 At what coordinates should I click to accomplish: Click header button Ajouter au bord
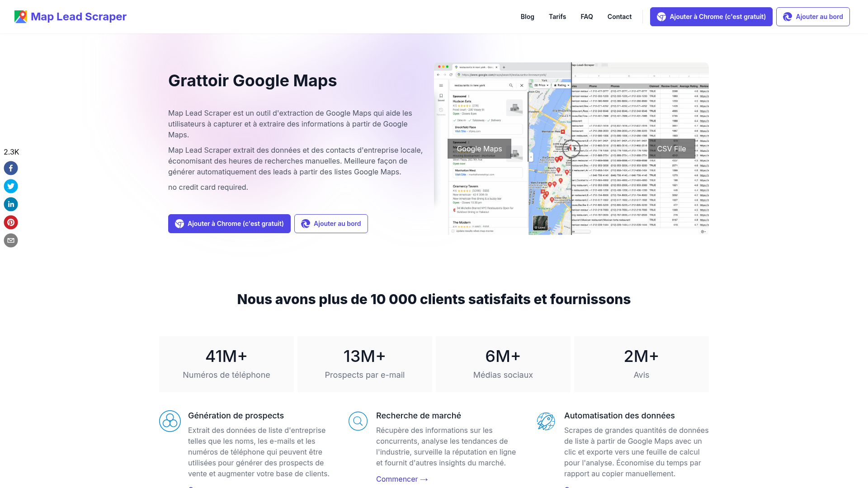(813, 17)
